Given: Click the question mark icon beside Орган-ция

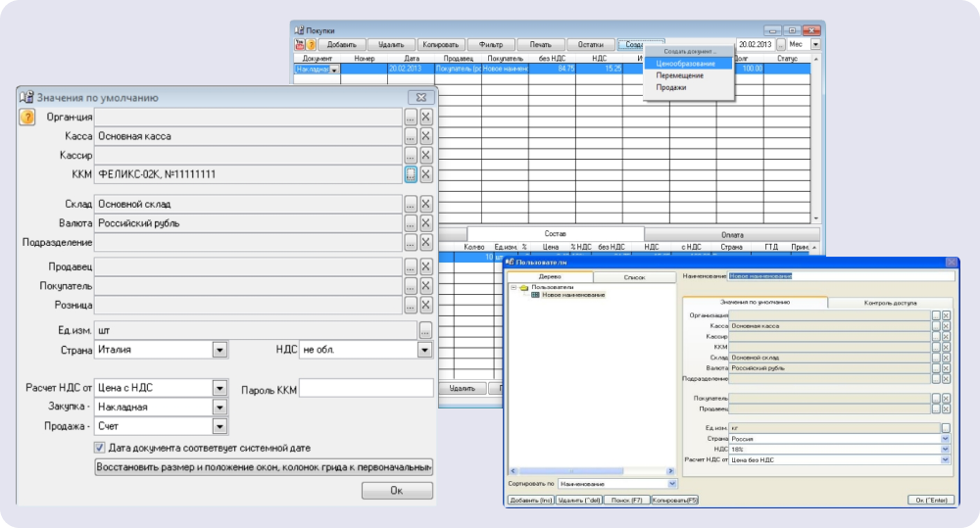Looking at the screenshot, I should 27,117.
